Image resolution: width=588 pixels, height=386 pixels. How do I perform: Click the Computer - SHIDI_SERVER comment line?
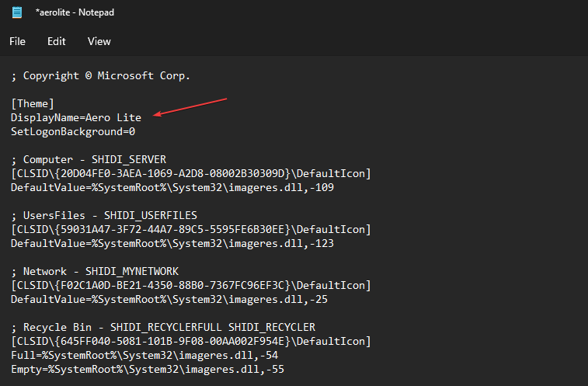click(88, 160)
